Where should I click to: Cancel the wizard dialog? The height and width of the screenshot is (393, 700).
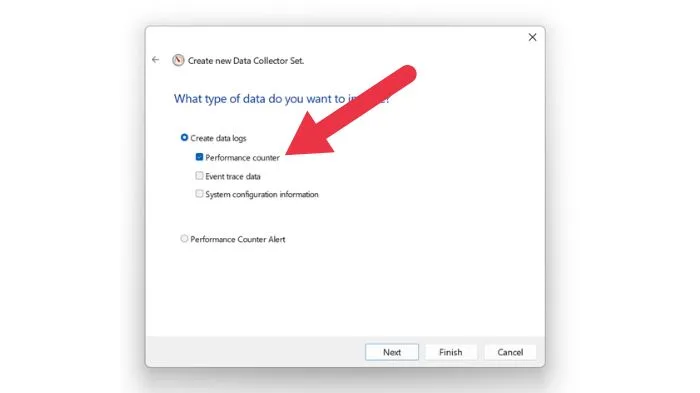tap(510, 352)
